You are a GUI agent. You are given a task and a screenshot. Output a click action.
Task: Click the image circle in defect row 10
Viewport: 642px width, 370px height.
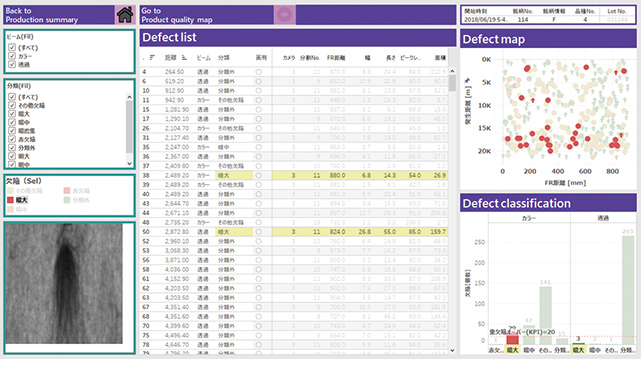pos(258,90)
